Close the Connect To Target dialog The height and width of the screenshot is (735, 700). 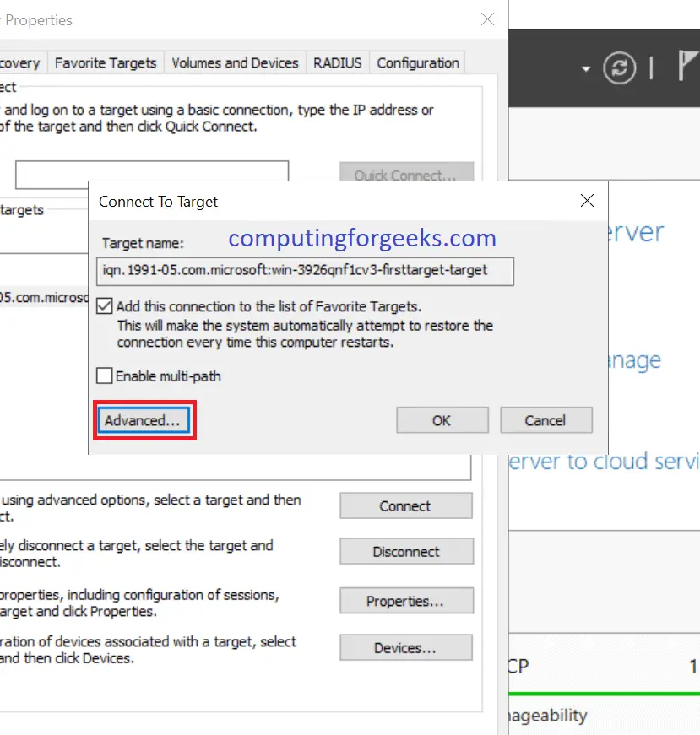587,201
